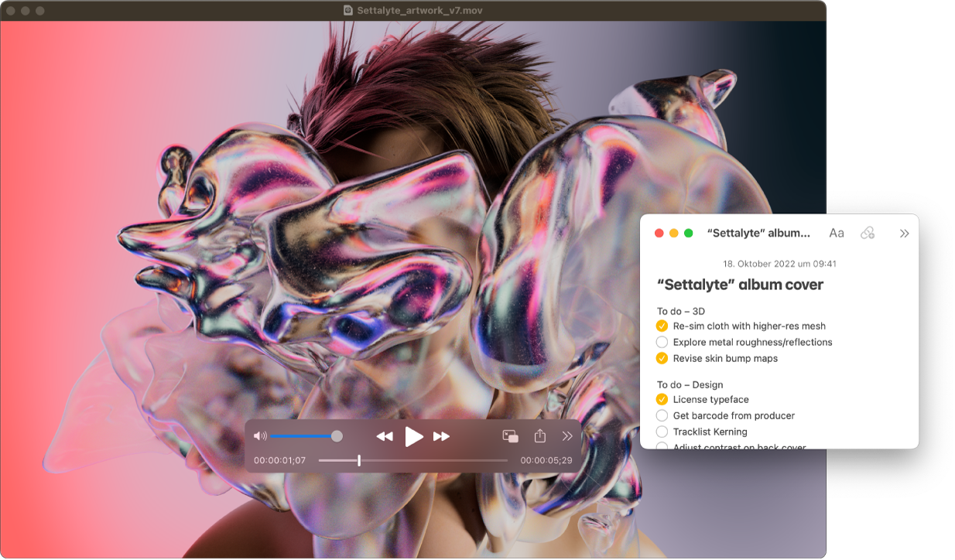Select the rewind icon
The height and width of the screenshot is (560, 955).
pos(385,436)
